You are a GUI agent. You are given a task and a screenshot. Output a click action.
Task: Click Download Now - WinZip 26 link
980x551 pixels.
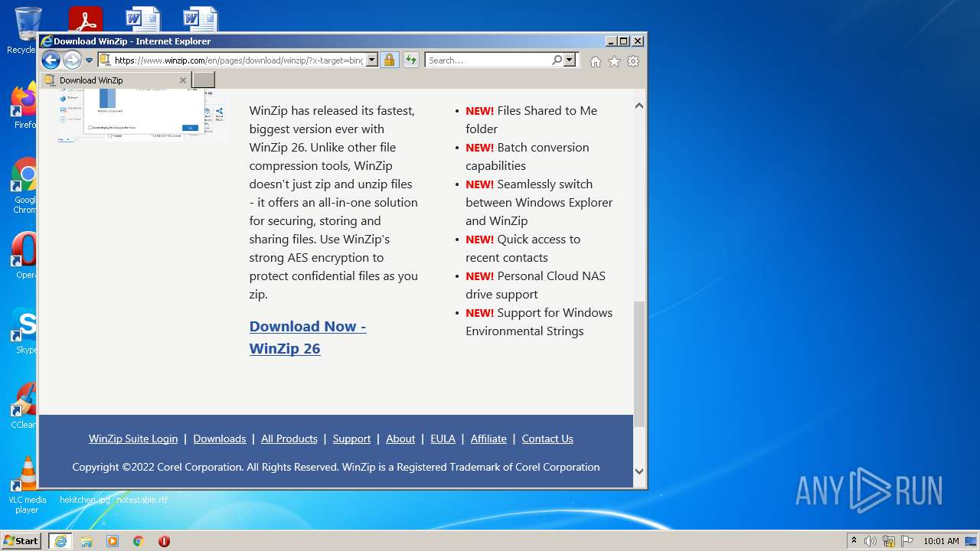tap(308, 337)
